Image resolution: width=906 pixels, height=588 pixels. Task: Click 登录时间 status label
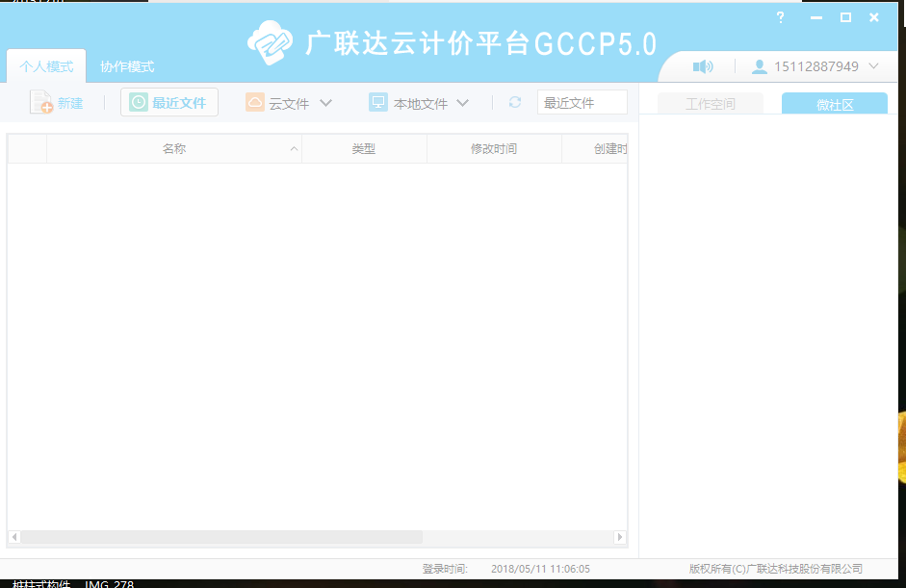444,569
